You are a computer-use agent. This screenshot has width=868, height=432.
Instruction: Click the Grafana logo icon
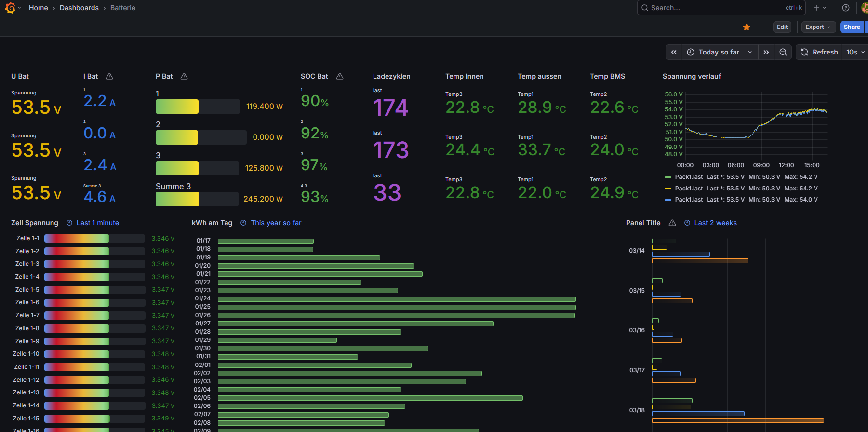tap(10, 8)
